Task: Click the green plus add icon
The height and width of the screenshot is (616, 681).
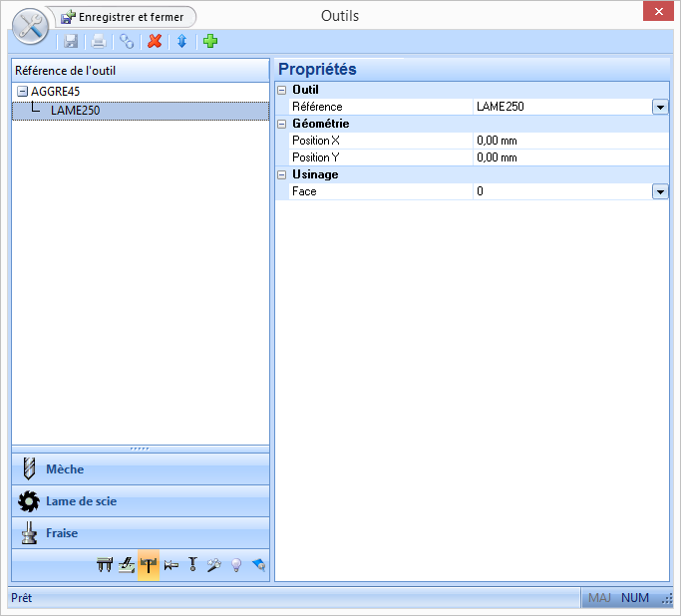Action: 209,41
